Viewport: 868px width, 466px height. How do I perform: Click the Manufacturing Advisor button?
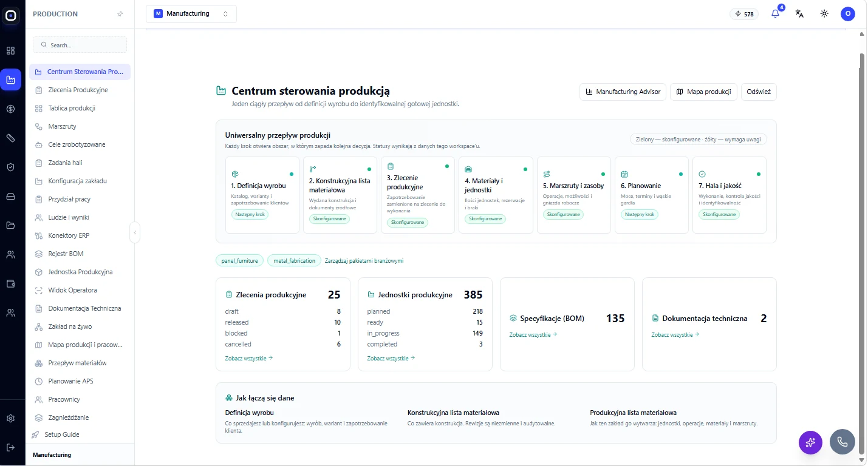click(623, 92)
